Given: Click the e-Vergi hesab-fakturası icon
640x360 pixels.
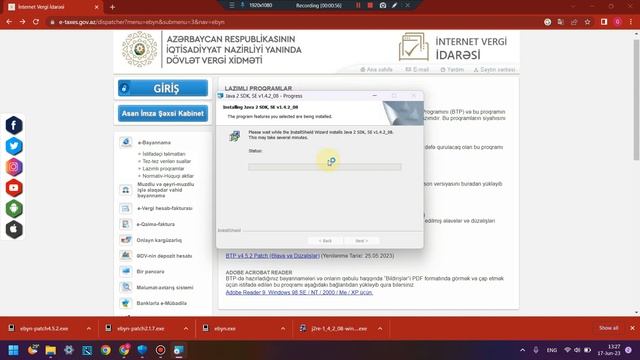Looking at the screenshot, I should (126, 208).
